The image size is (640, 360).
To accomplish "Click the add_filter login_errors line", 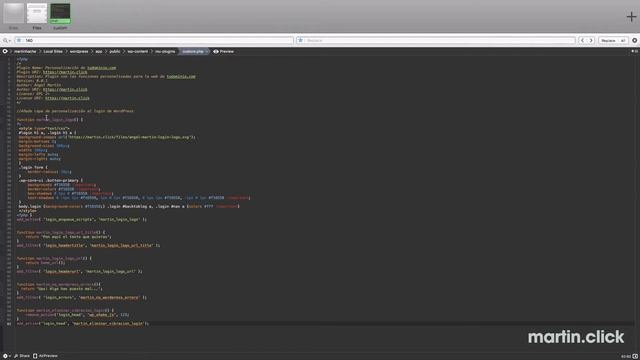I will (x=82, y=297).
